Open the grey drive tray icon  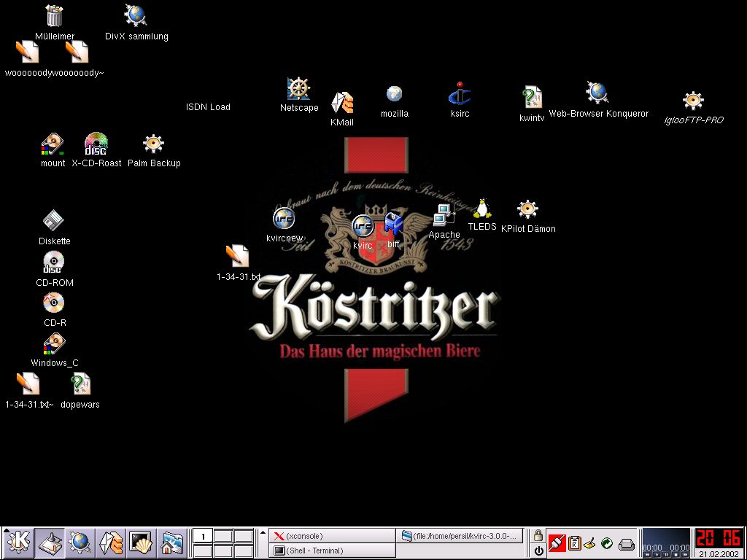click(x=627, y=544)
